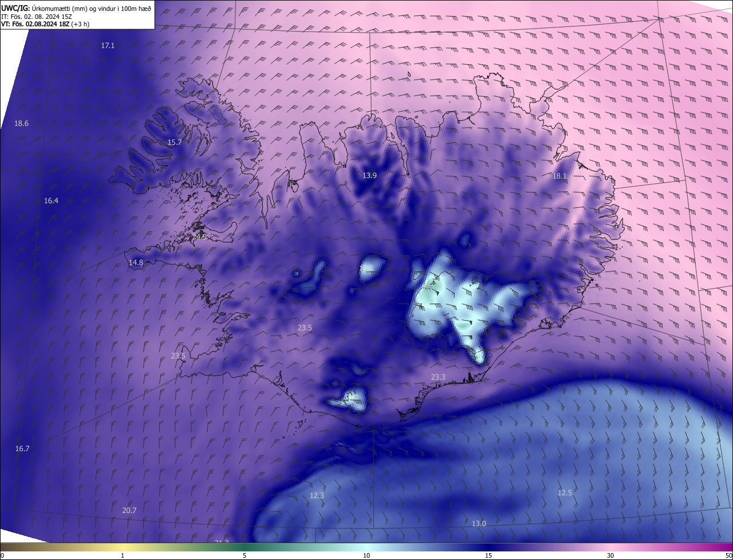Click the color scale tick labeled 50
This screenshot has width=733, height=560.
pyautogui.click(x=728, y=556)
